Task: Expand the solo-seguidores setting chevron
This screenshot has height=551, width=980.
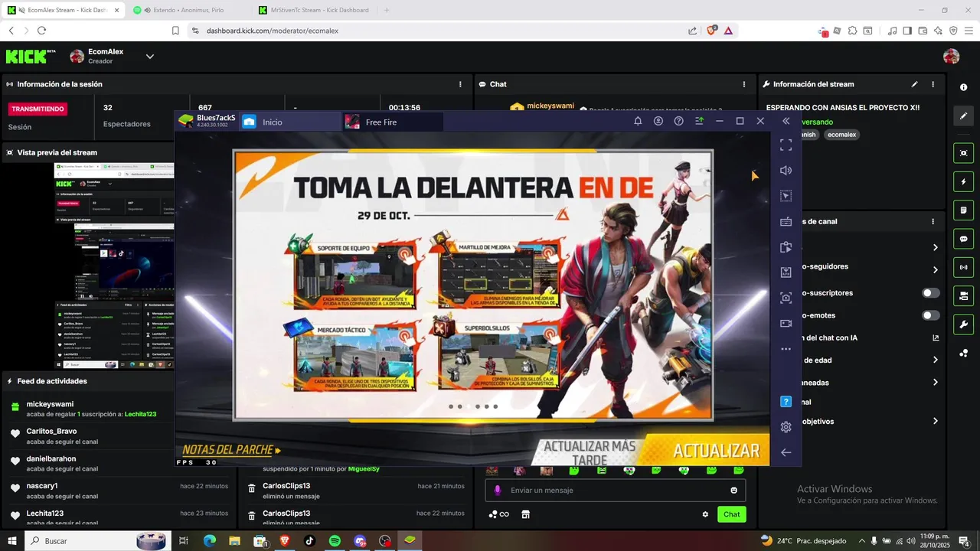Action: point(935,269)
